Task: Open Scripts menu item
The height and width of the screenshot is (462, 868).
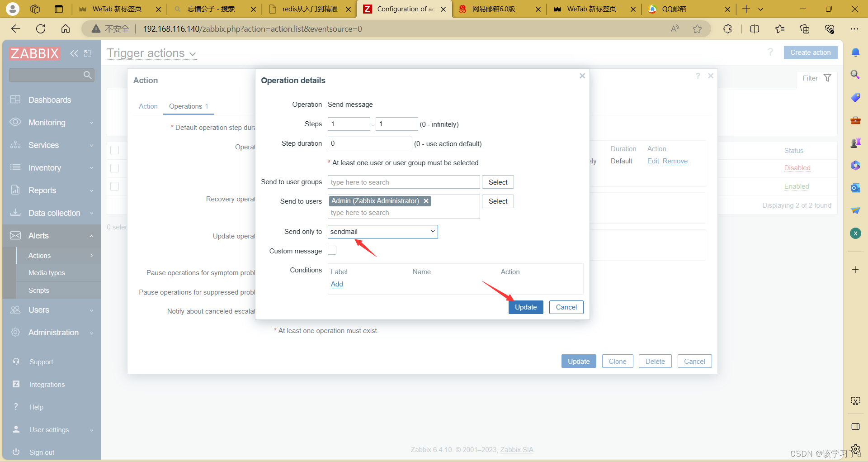Action: click(58, 291)
